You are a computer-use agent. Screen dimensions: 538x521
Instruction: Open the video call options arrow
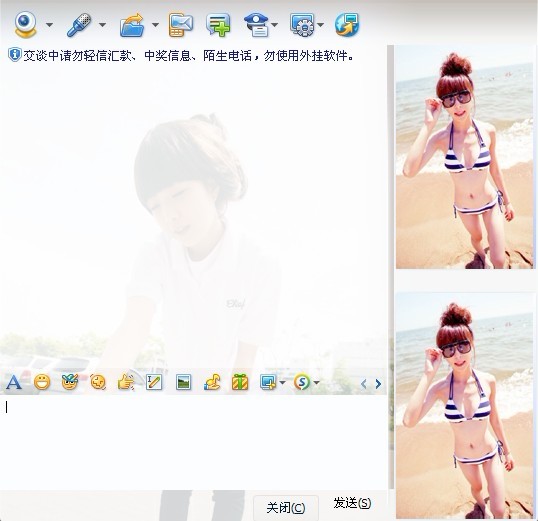click(49, 25)
